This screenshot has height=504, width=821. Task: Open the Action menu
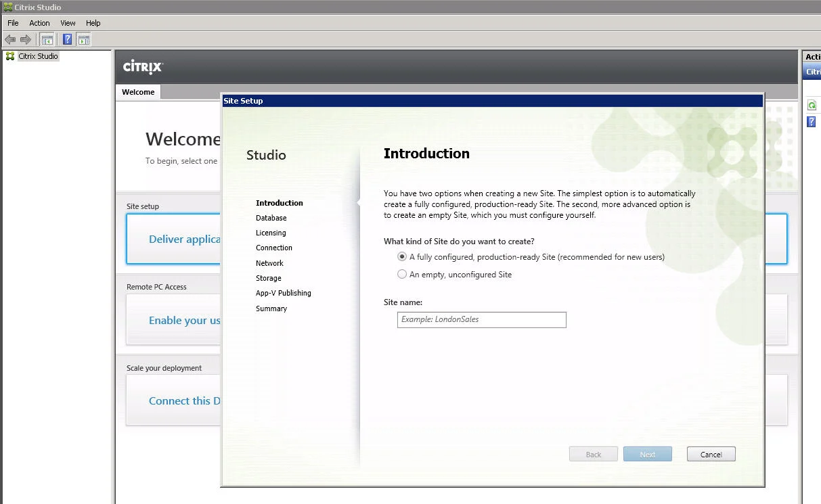coord(39,23)
